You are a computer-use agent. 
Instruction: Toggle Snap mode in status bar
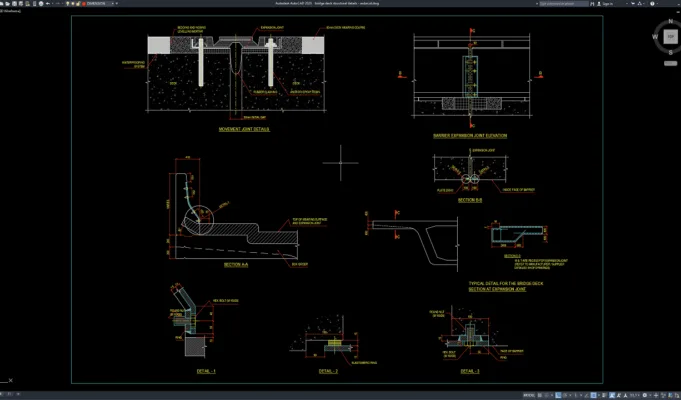(x=546, y=395)
